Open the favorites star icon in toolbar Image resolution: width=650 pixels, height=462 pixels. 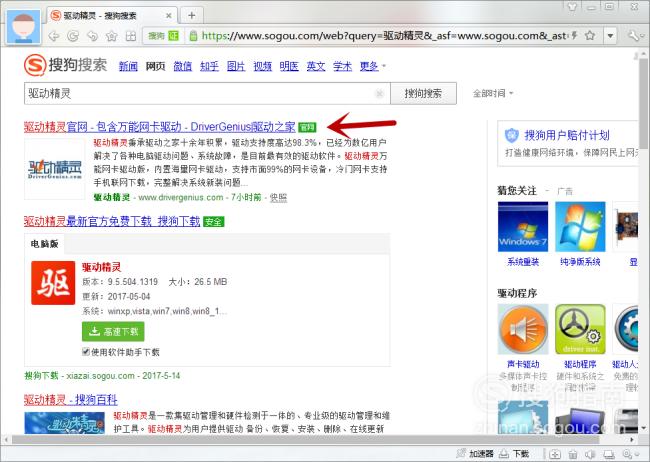coord(112,36)
